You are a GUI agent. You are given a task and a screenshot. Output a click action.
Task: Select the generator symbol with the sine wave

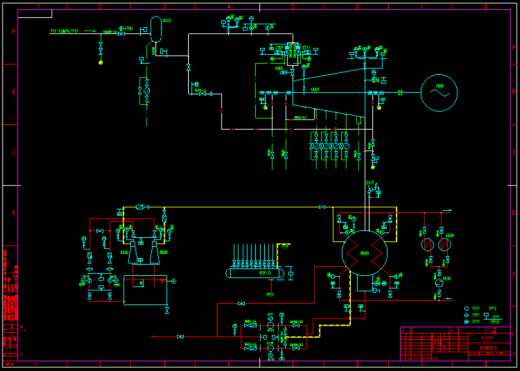pos(439,93)
